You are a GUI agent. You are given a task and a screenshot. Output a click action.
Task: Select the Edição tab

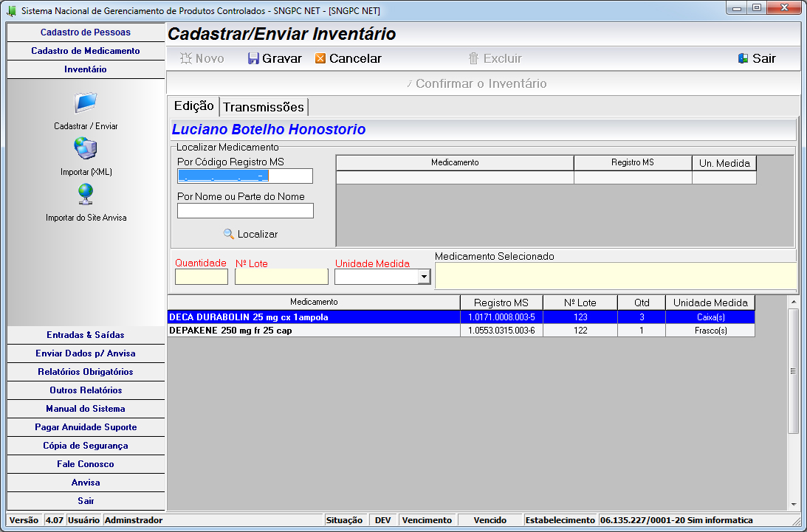point(193,106)
